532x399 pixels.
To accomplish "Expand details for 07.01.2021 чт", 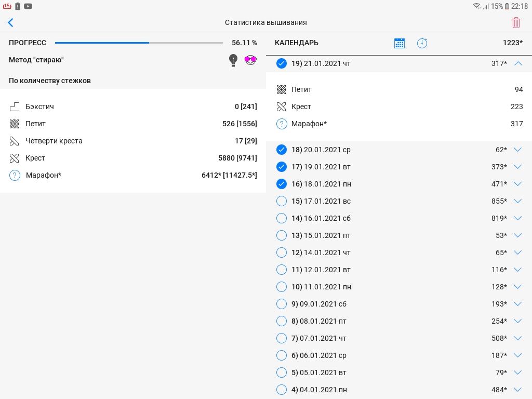I will click(x=517, y=338).
